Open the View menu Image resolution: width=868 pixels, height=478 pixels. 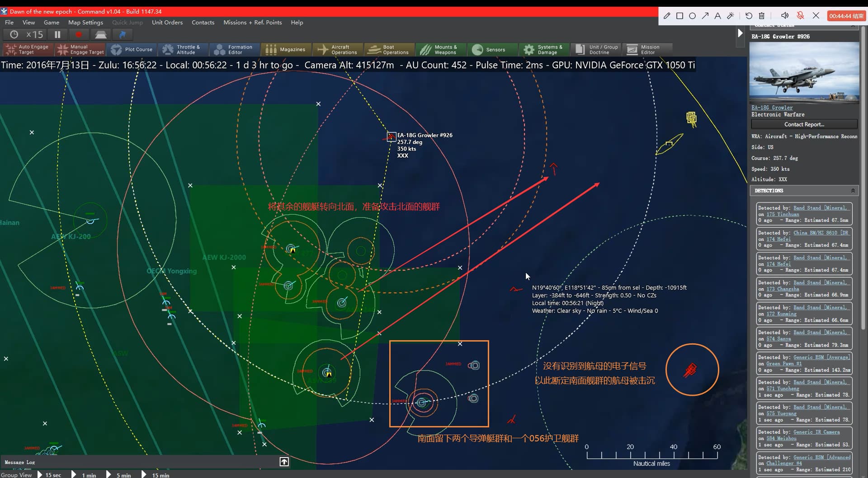(x=28, y=22)
